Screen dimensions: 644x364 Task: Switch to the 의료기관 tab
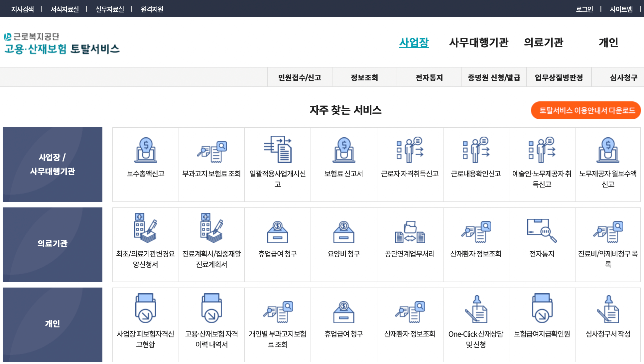click(544, 43)
